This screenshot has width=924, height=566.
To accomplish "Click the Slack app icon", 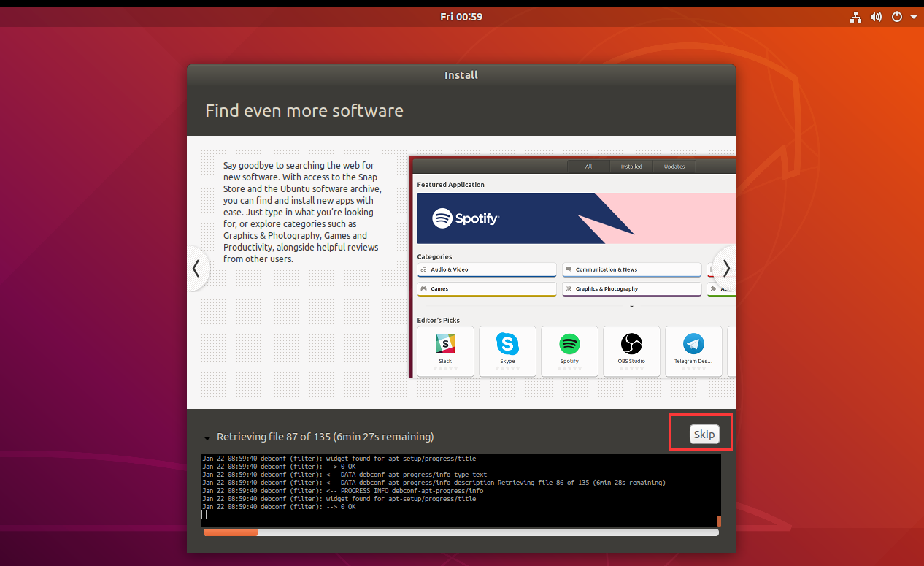I will tap(445, 343).
